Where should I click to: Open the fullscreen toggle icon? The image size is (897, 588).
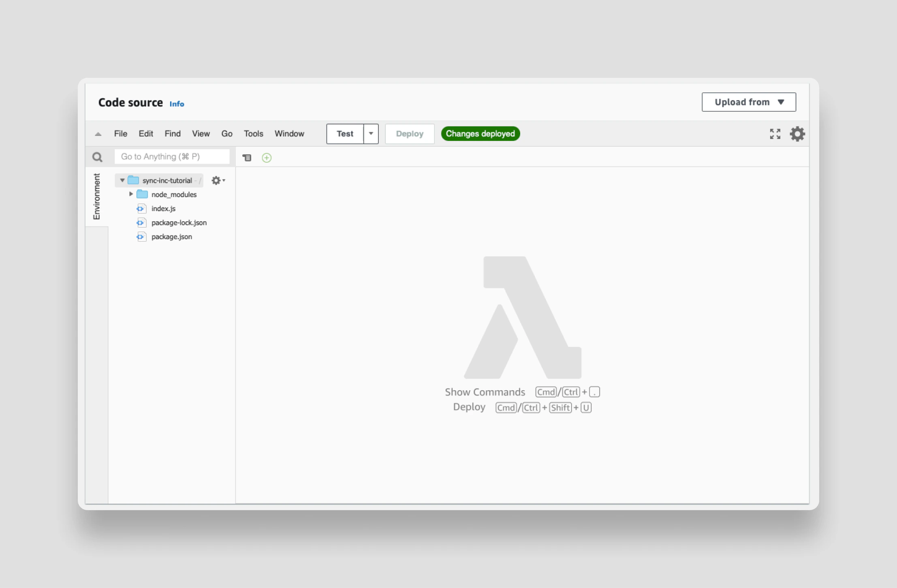click(775, 134)
